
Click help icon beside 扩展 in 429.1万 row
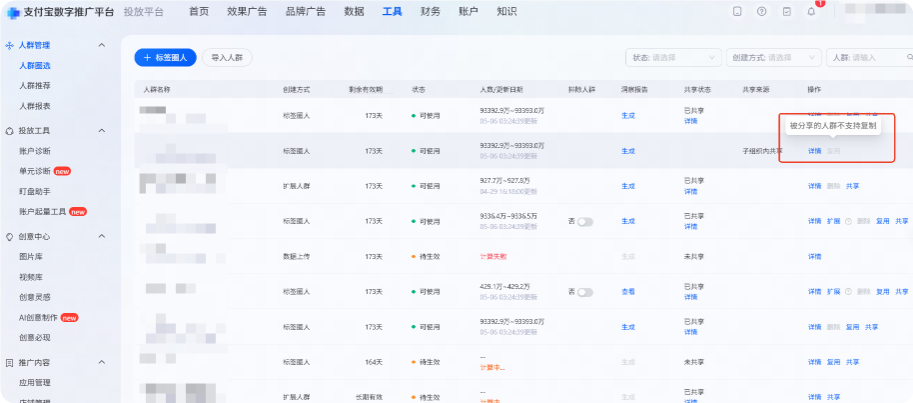pos(848,292)
